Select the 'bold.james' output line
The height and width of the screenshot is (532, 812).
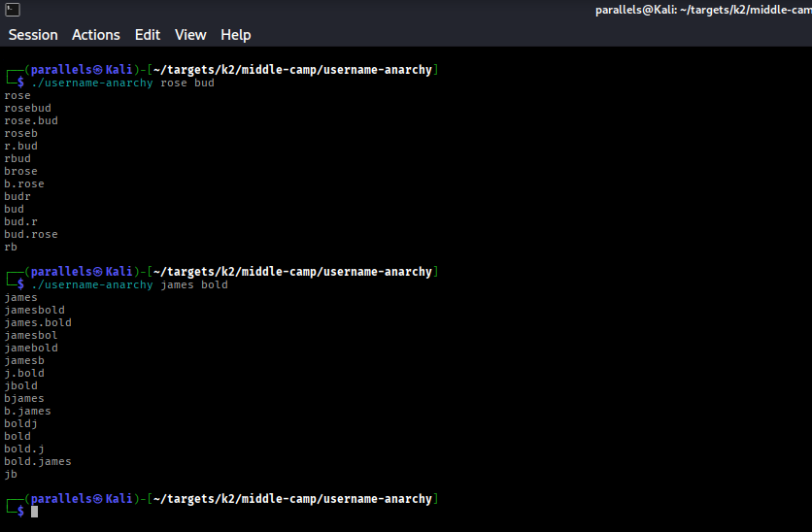[x=38, y=462]
